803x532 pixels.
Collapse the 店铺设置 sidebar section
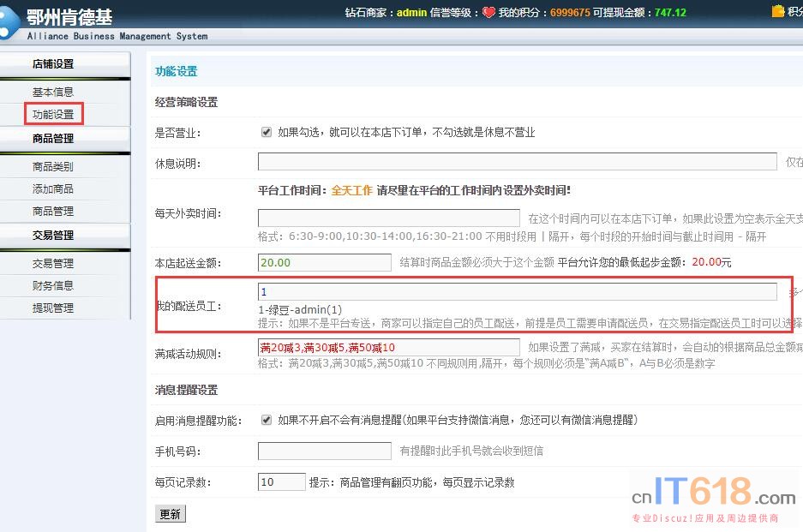coord(53,64)
